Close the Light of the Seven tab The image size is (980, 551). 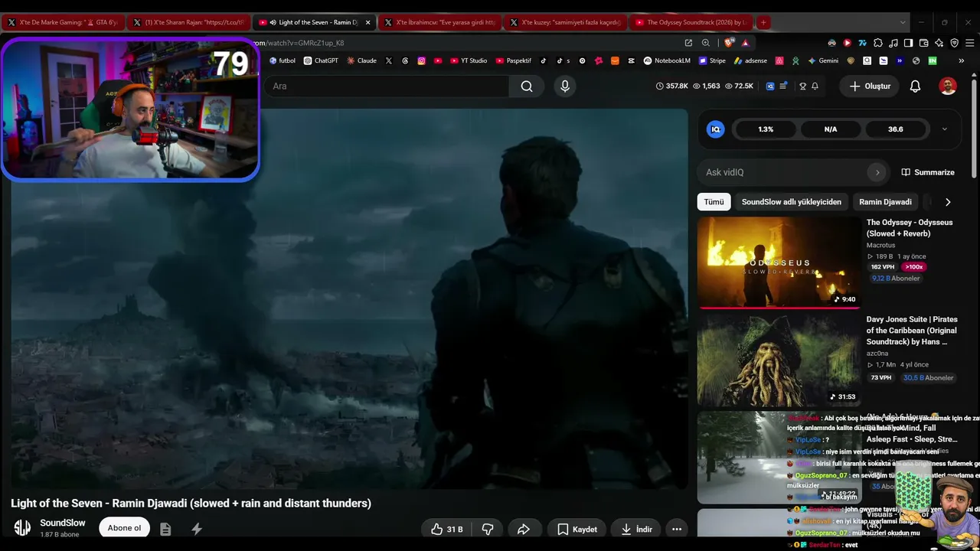367,22
